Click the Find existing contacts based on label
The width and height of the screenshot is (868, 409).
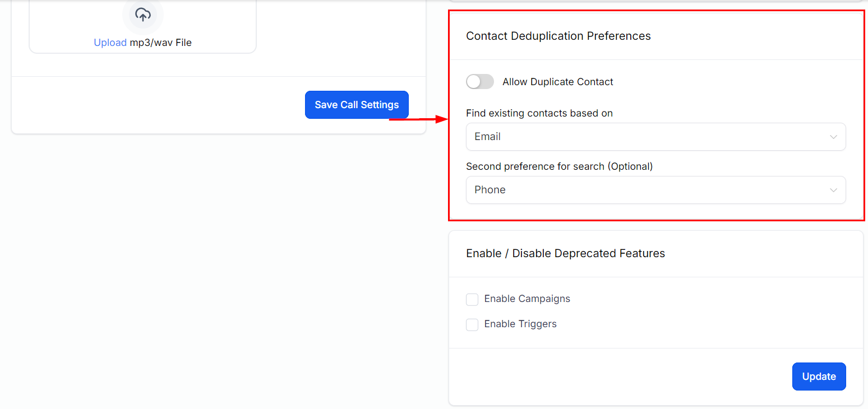539,113
